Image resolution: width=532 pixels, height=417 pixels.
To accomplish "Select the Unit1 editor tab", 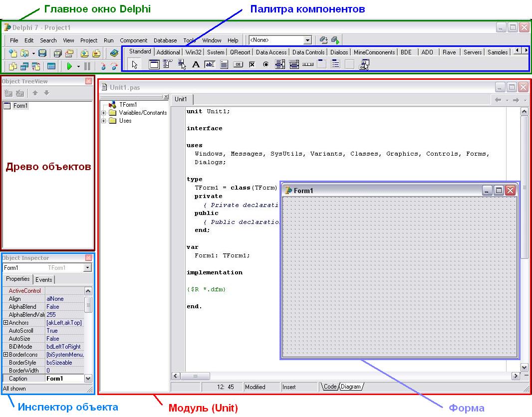I will coord(181,99).
